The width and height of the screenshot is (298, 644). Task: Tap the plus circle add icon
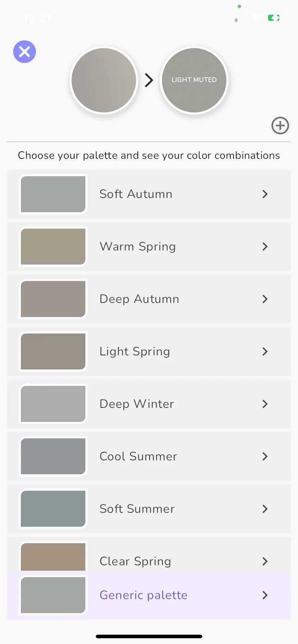[x=280, y=125]
